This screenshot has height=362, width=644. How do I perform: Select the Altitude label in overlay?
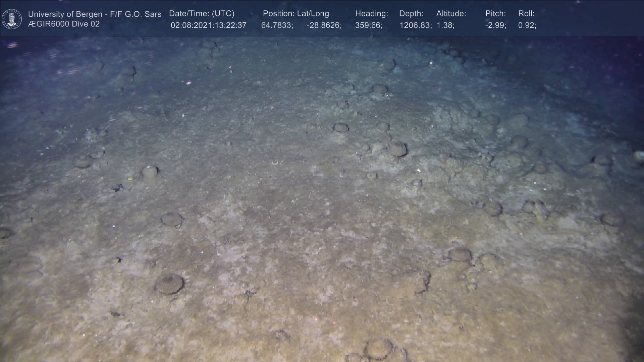451,14
